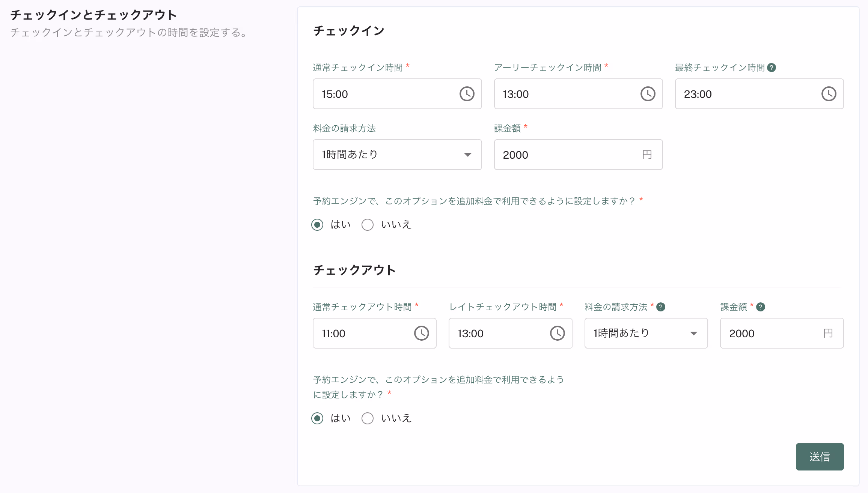Click the 送信 submit button
868x493 pixels.
[x=820, y=457]
